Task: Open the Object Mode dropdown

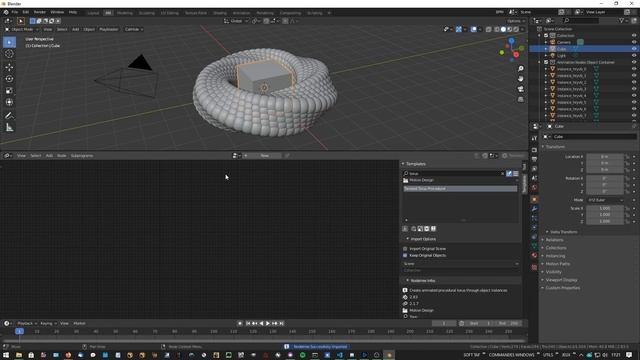Action: (22, 29)
